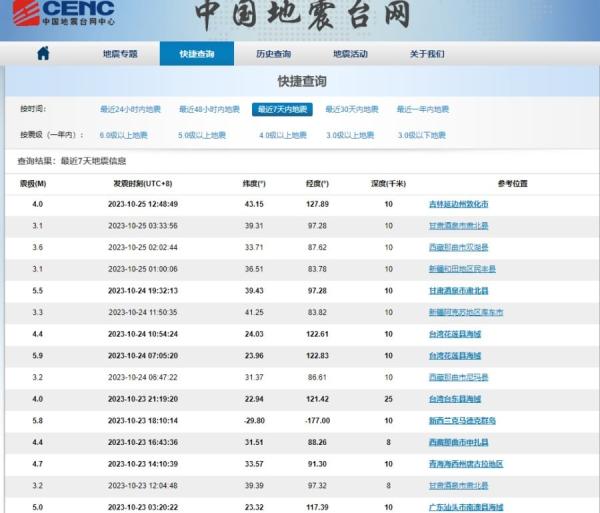
Task: Click the longitude value 117.39
Action: click(317, 507)
